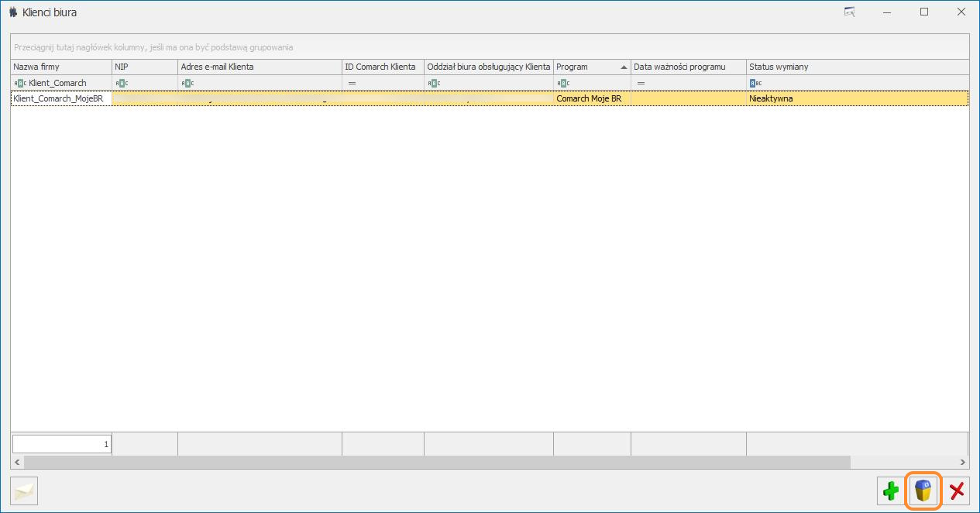
Task: Minimize the Klienci biura window
Action: [x=886, y=12]
